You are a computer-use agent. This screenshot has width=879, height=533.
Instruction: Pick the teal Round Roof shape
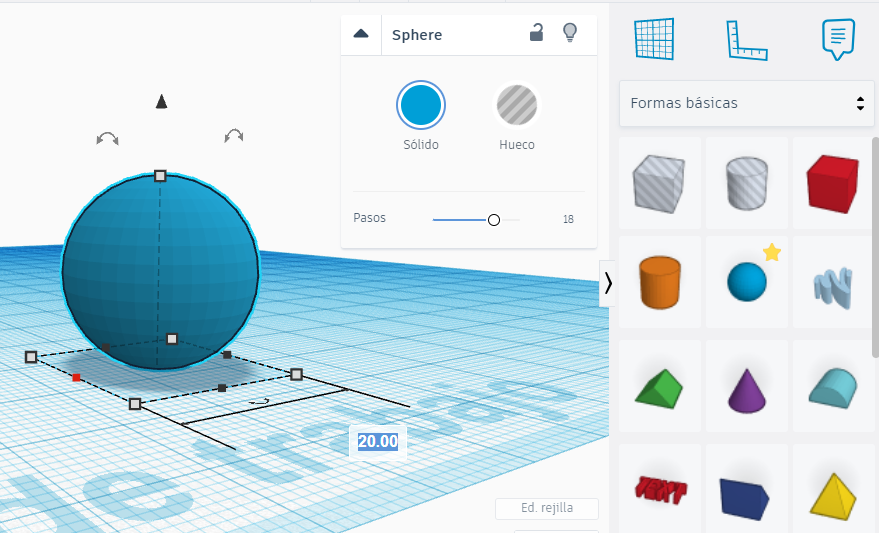tap(833, 388)
